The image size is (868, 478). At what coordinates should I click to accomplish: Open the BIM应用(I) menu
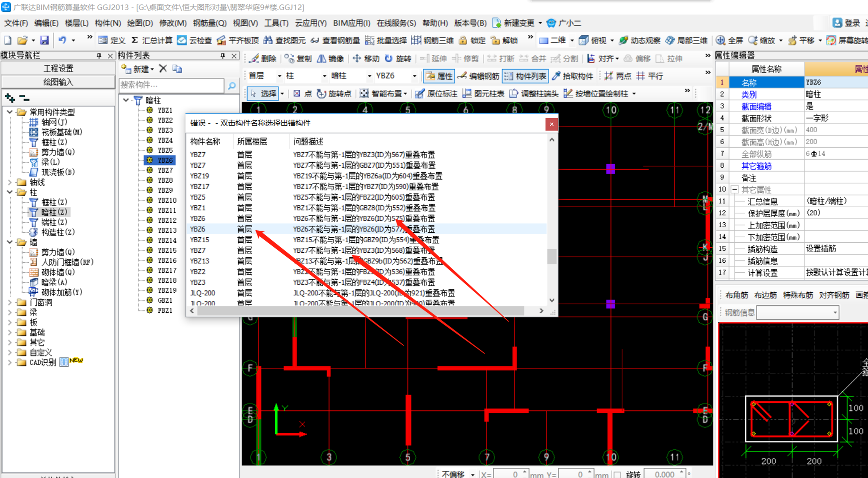coord(351,23)
